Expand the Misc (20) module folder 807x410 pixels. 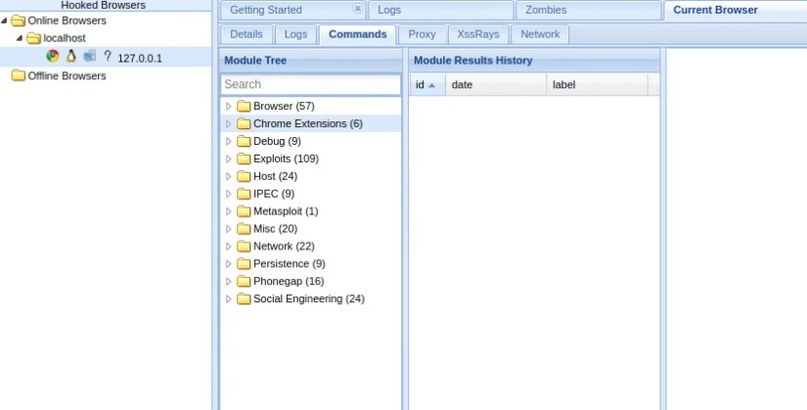(229, 229)
